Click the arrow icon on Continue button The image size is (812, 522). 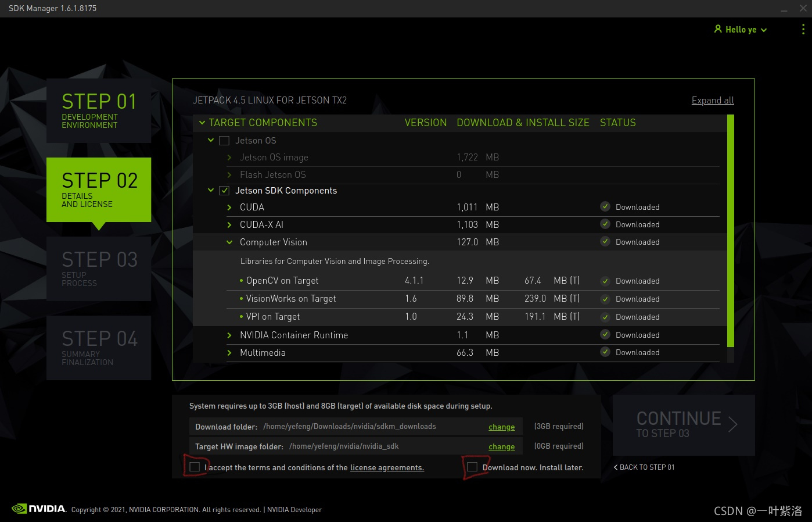click(x=733, y=424)
